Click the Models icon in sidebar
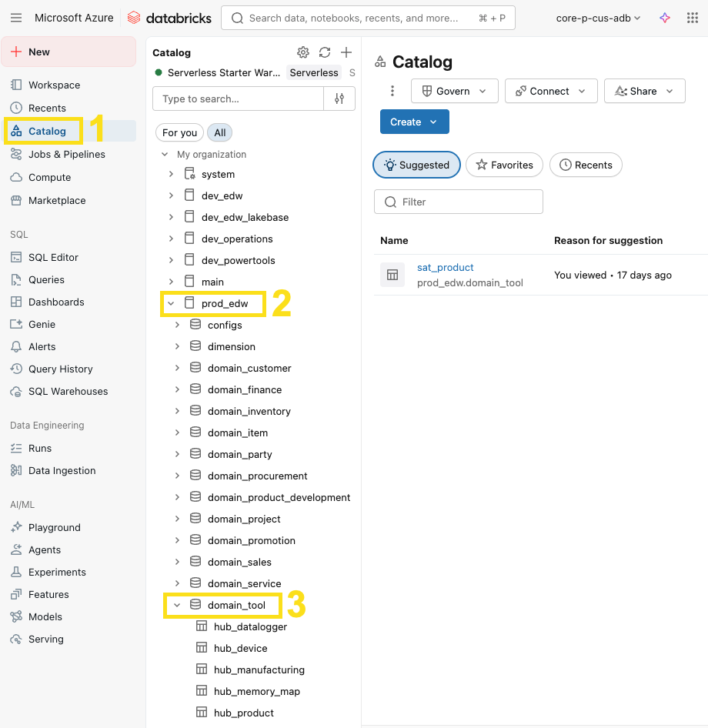 [x=16, y=616]
